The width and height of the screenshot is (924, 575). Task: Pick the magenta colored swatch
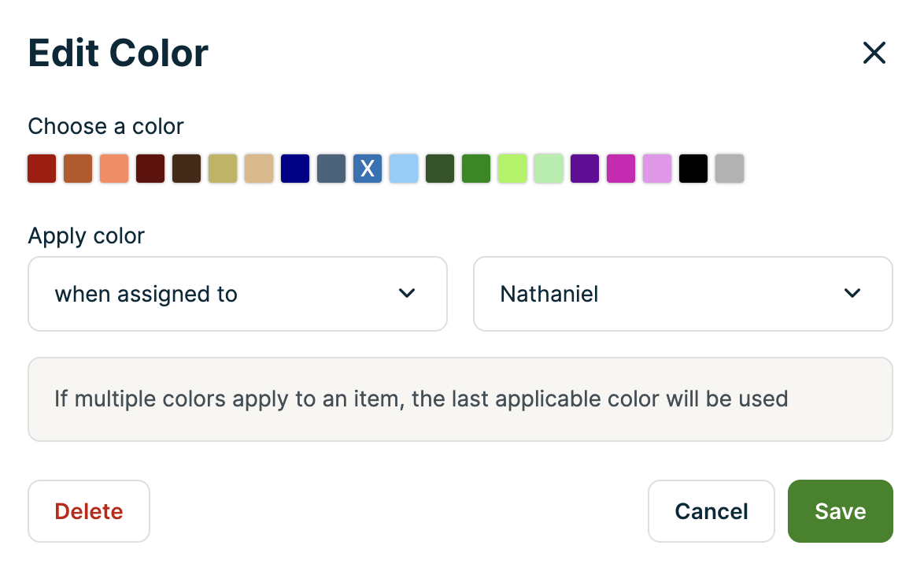[621, 168]
